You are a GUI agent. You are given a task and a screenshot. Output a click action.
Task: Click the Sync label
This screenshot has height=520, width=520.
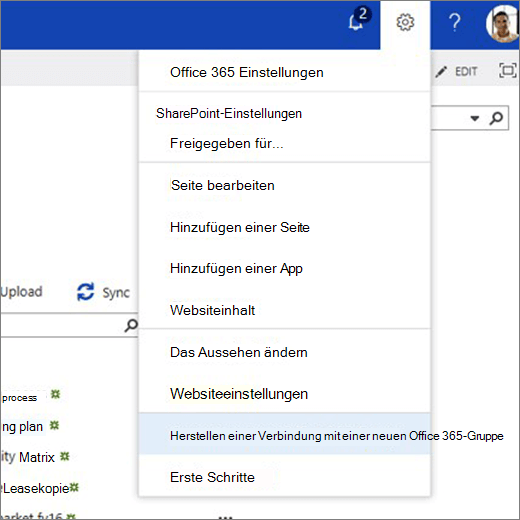[116, 293]
